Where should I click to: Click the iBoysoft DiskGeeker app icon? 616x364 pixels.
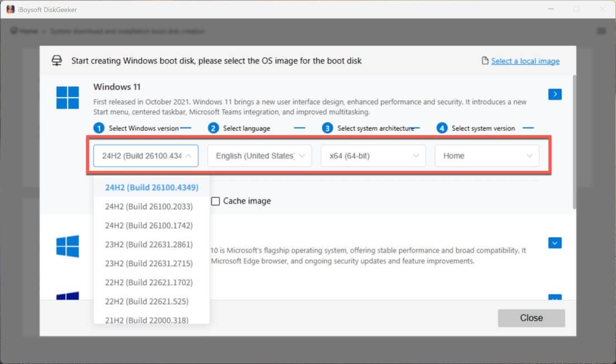click(11, 9)
